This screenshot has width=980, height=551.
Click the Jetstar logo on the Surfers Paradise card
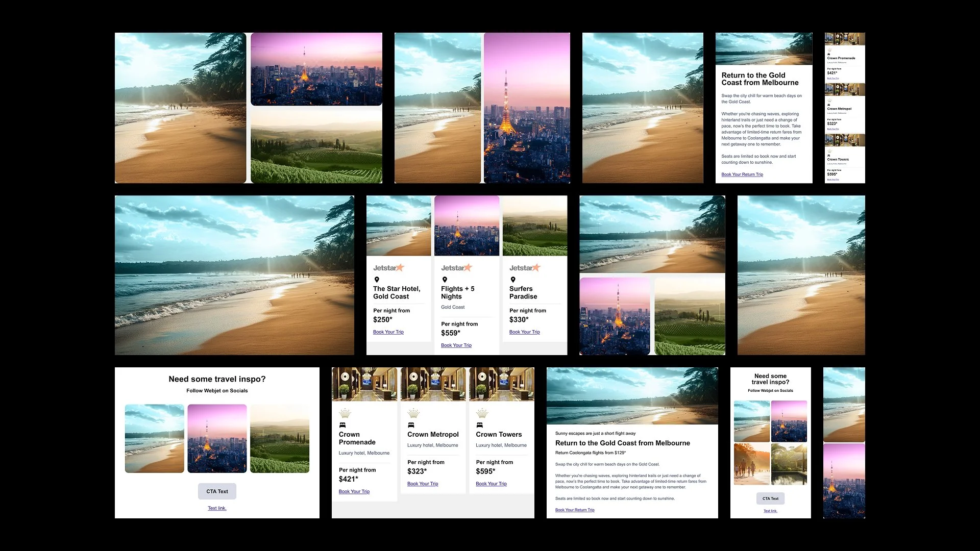coord(525,267)
